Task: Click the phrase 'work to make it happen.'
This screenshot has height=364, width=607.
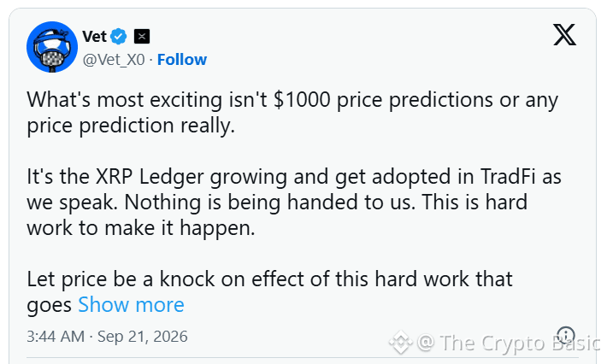Action: (x=141, y=228)
